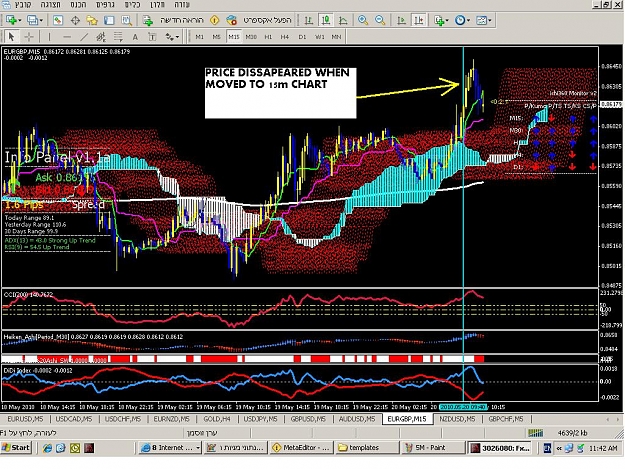Select the Text (A) tool

135,37
